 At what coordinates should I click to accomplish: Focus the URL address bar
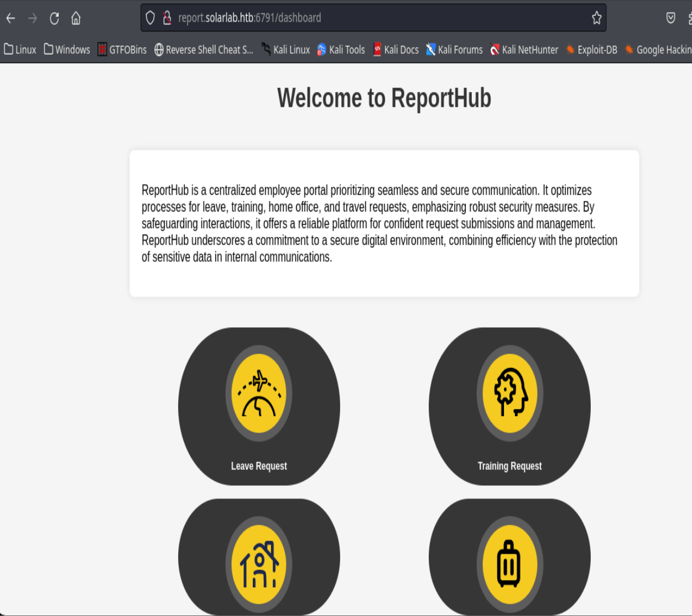pos(376,18)
